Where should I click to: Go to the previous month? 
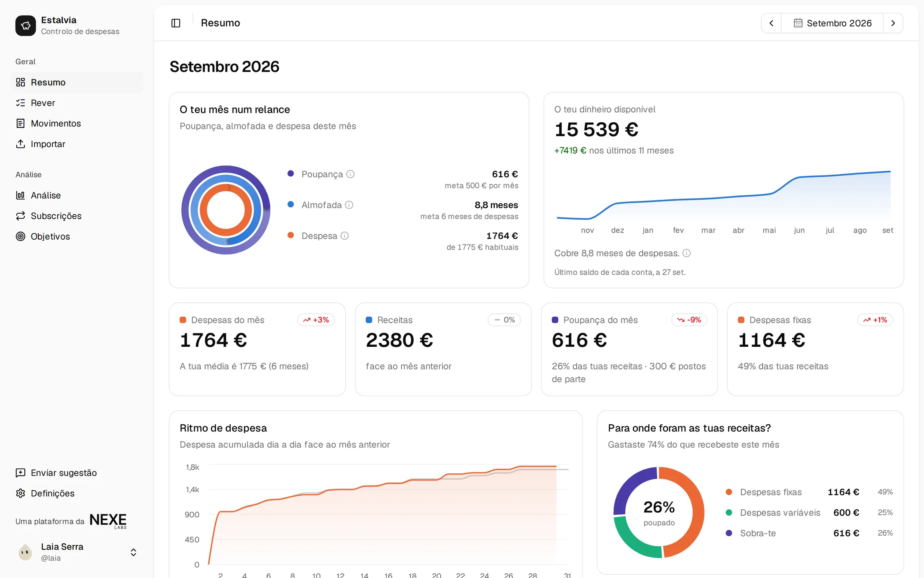point(771,23)
